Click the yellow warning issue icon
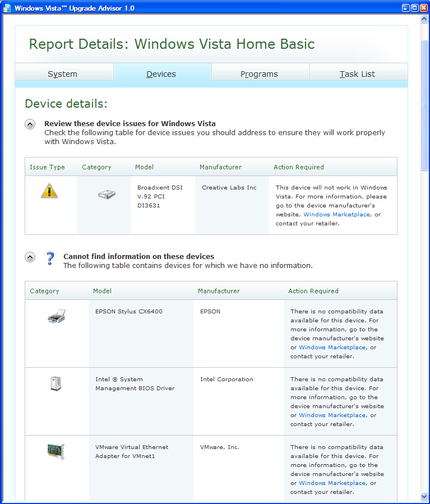Viewport: 430px width, 504px height. tap(49, 191)
